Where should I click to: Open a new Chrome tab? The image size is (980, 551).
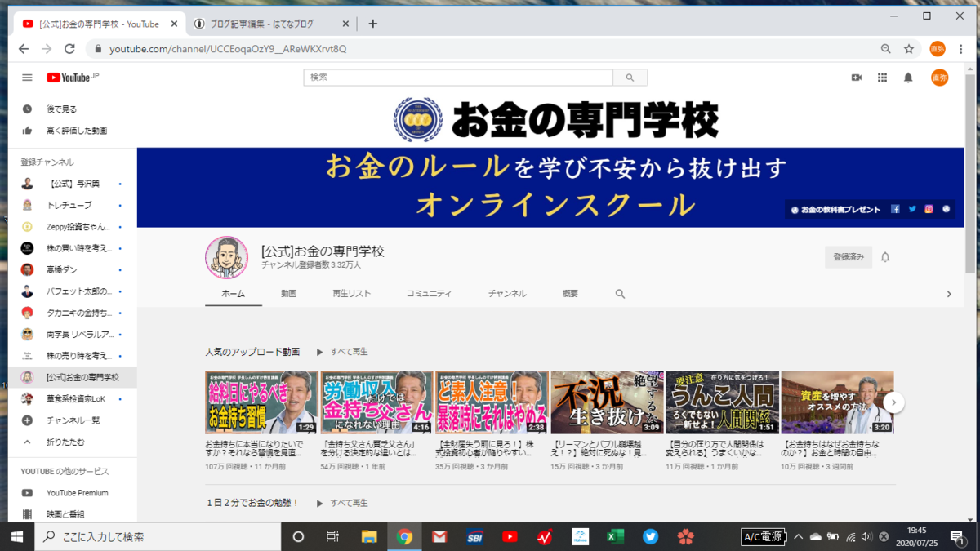[372, 24]
